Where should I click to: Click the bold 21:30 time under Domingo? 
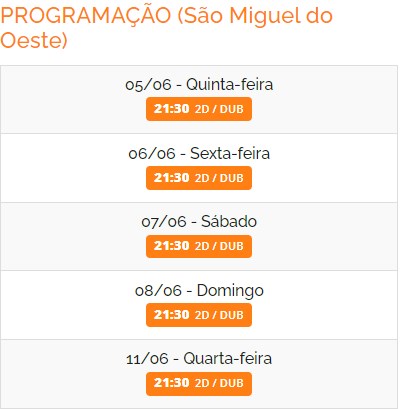click(171, 314)
